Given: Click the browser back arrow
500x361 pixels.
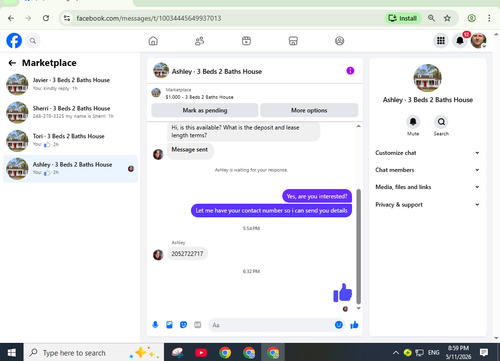Looking at the screenshot, I should pyautogui.click(x=11, y=18).
